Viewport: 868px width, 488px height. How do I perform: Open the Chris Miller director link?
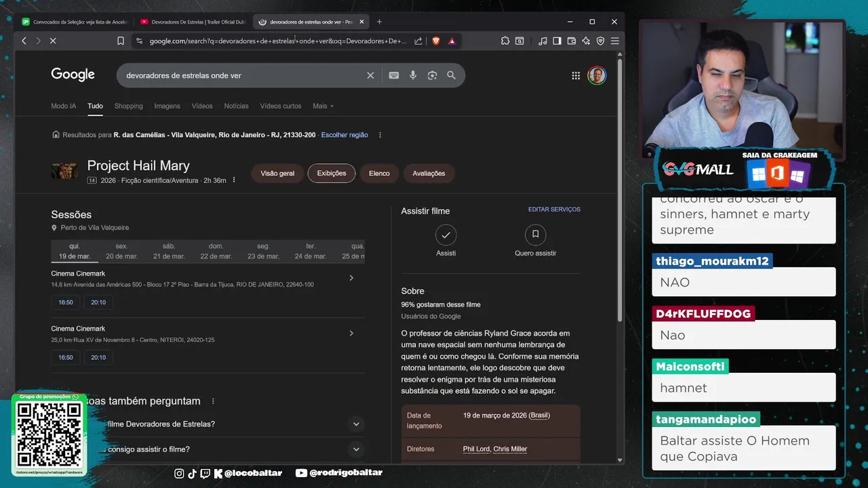tap(510, 449)
